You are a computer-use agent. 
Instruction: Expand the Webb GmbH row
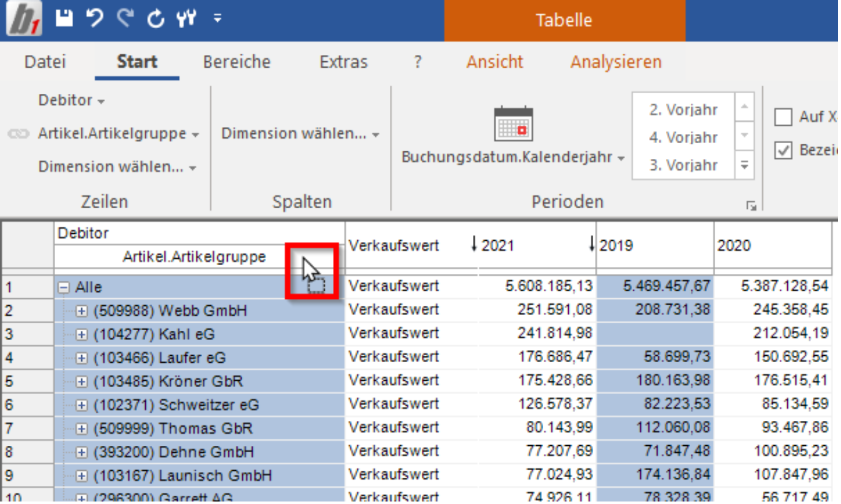(81, 311)
